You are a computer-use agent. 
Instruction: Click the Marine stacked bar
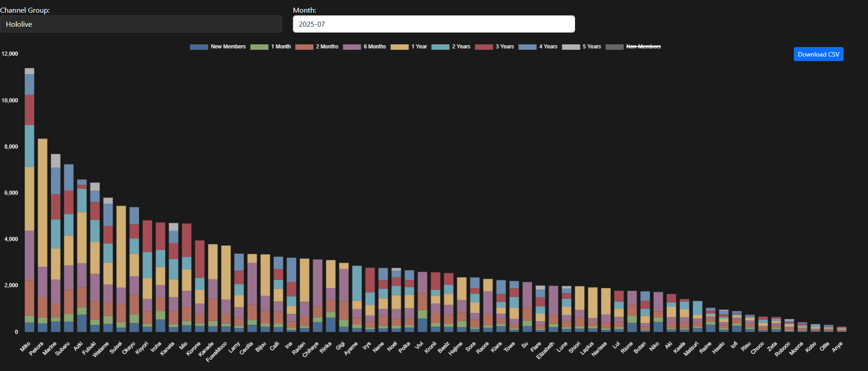[x=56, y=243]
